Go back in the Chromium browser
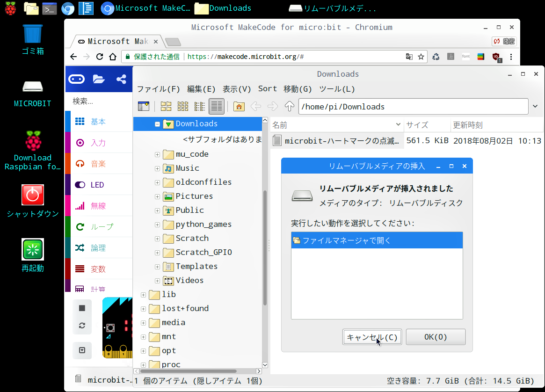This screenshot has width=545, height=392. click(73, 57)
